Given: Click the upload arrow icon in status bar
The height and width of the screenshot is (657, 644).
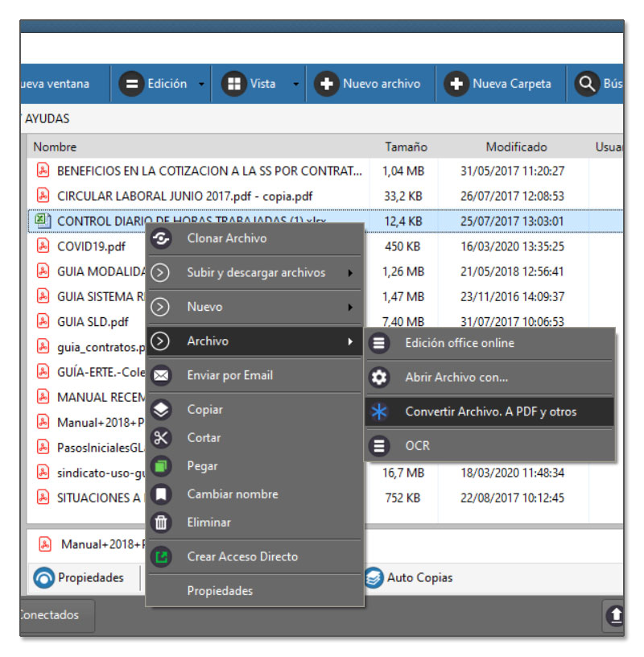Looking at the screenshot, I should point(615,615).
